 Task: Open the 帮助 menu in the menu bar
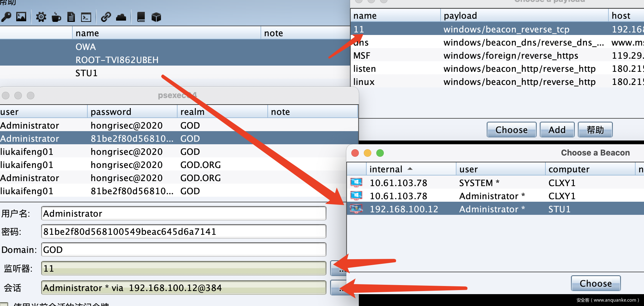pos(8,2)
